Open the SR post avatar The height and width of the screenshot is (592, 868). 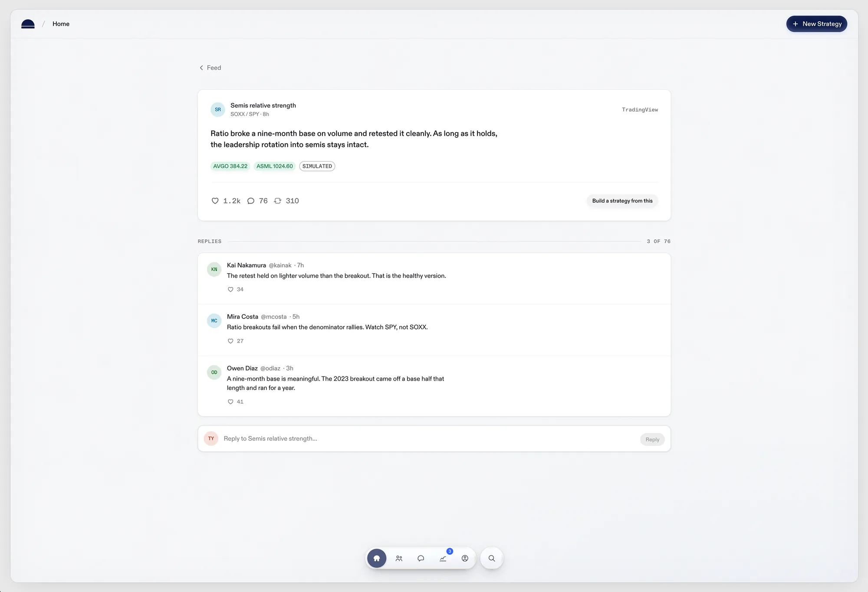(x=218, y=109)
